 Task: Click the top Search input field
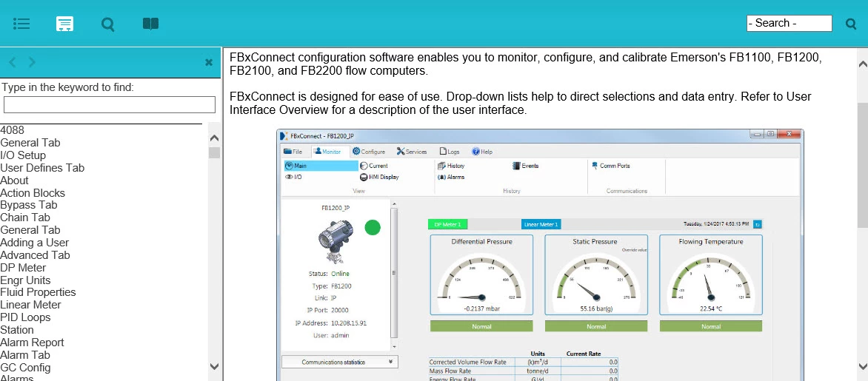tap(789, 23)
